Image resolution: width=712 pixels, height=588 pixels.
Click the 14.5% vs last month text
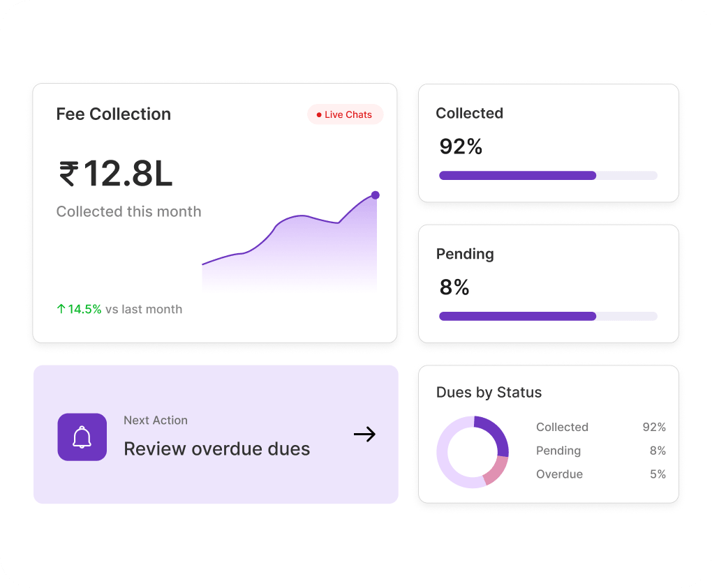125,309
